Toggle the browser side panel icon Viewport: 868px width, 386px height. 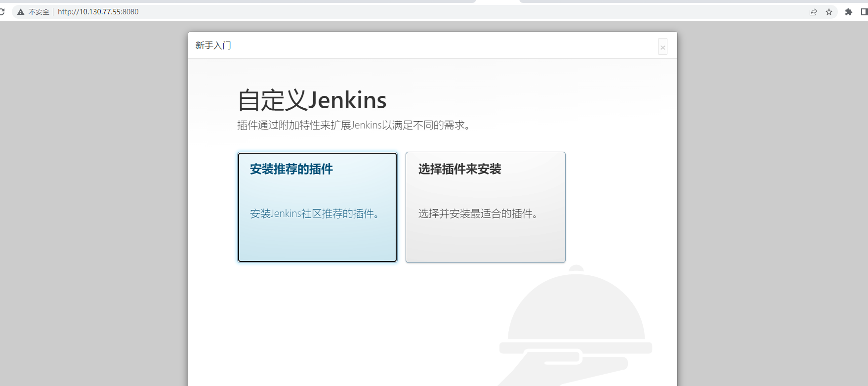(x=865, y=12)
